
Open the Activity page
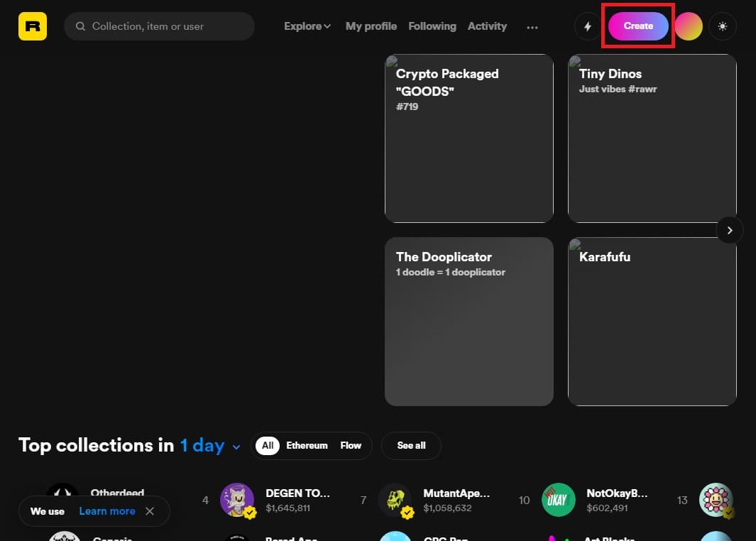pyautogui.click(x=487, y=26)
